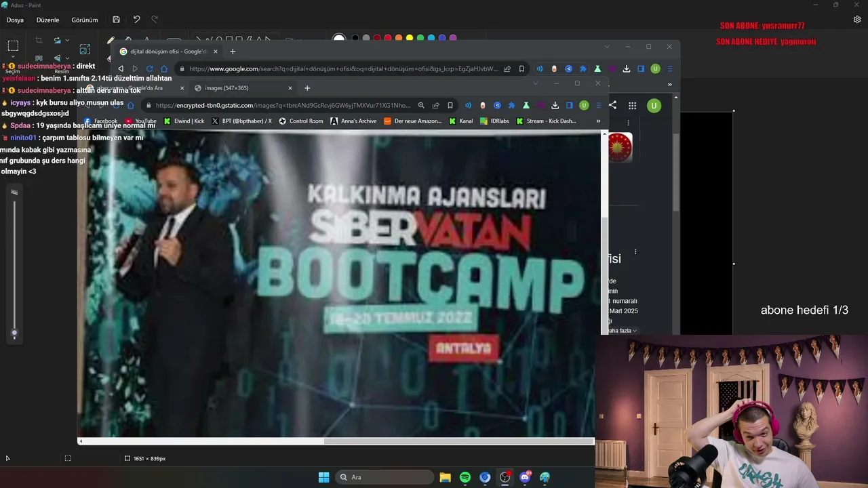Open the 'Elwind | Kick' bookmark
This screenshot has width=868, height=488.
click(184, 121)
